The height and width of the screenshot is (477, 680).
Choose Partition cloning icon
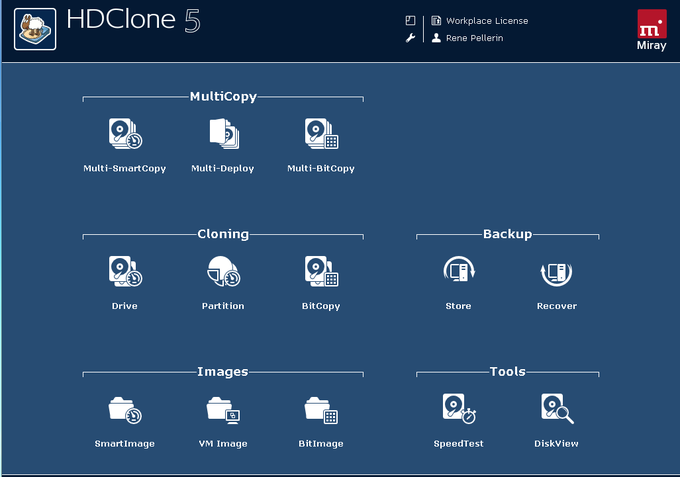tap(223, 271)
